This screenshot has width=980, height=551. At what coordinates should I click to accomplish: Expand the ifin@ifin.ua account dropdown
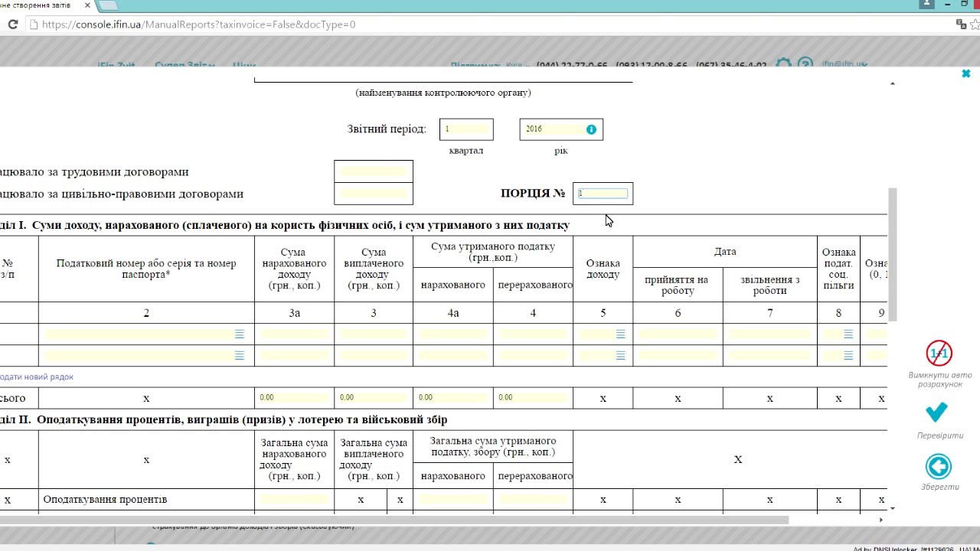coord(845,64)
